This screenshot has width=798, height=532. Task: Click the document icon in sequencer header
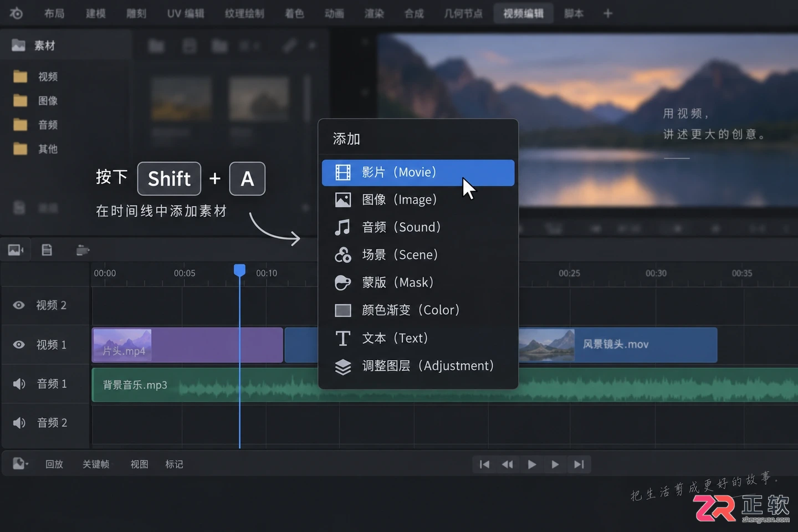[x=47, y=250]
